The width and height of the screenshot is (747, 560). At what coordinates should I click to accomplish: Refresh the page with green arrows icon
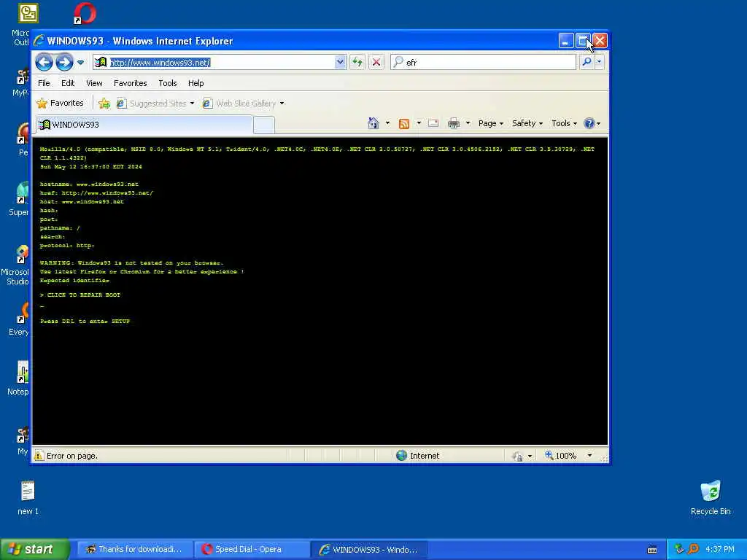point(357,62)
